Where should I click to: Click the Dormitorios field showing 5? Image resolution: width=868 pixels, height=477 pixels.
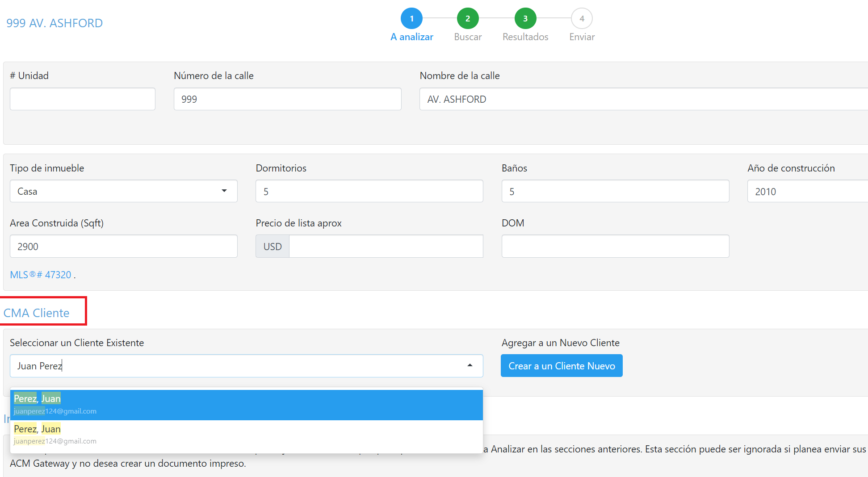tap(369, 191)
